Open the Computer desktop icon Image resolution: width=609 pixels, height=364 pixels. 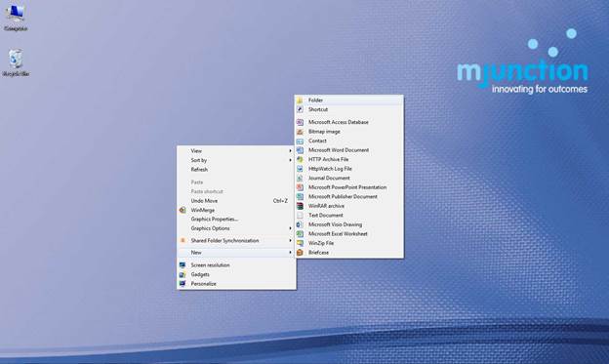pyautogui.click(x=16, y=18)
